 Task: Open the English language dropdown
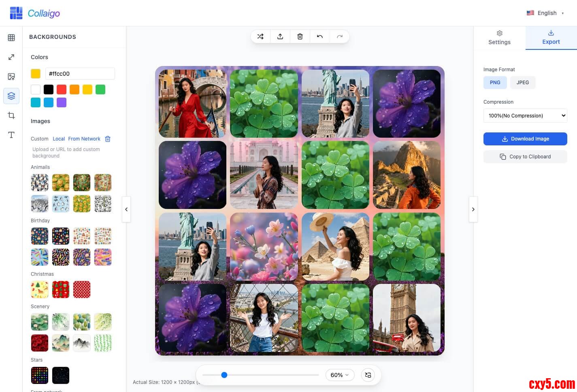coord(545,13)
